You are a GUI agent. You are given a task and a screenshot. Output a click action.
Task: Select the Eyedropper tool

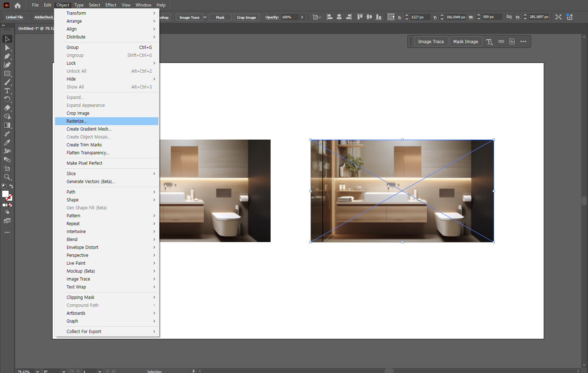point(7,142)
